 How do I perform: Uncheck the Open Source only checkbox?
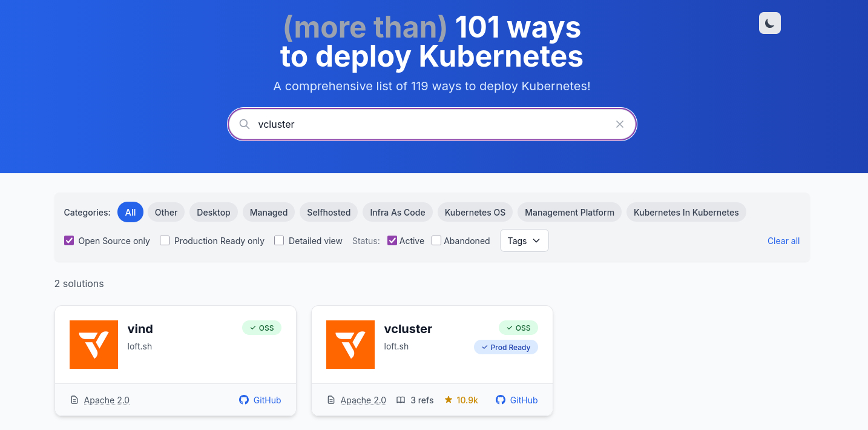(69, 240)
